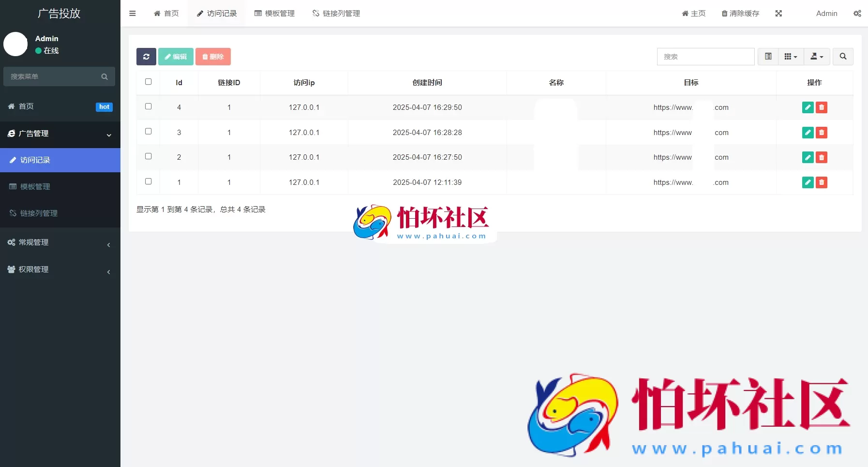868x467 pixels.
Task: Check the row checkbox for record Id 2
Action: click(x=149, y=156)
